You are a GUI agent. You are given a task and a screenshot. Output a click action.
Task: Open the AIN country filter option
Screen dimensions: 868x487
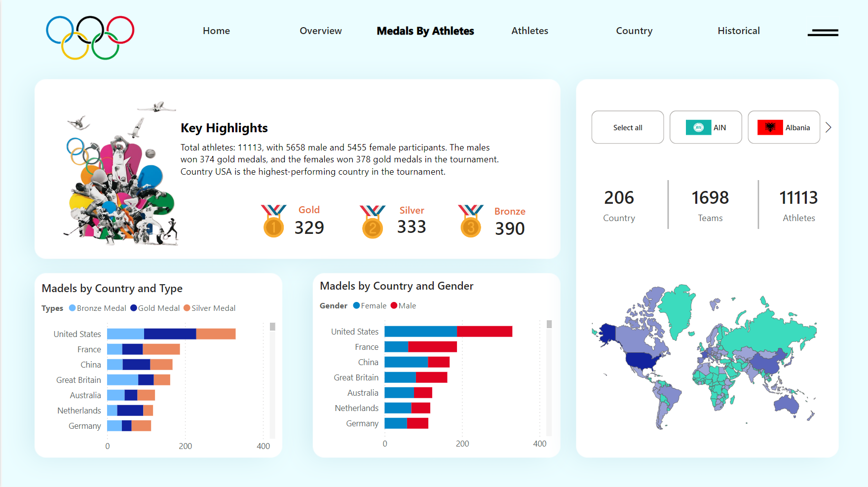click(x=706, y=127)
